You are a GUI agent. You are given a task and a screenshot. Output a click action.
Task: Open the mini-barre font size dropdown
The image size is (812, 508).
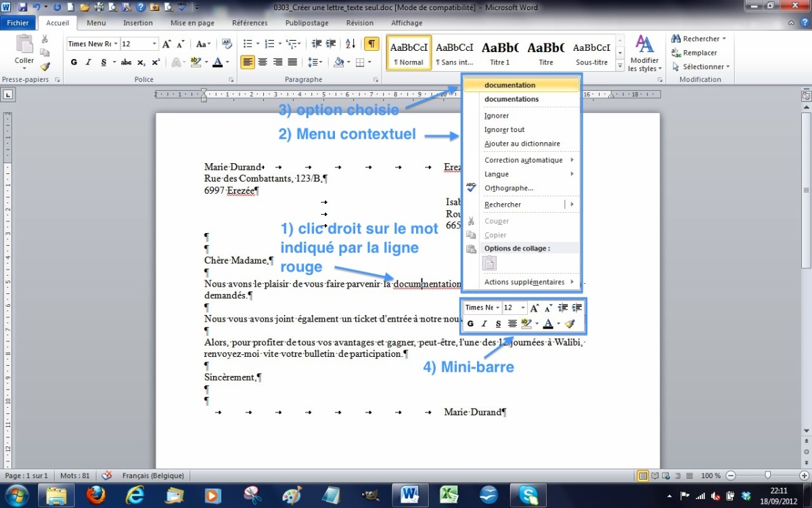coord(522,308)
